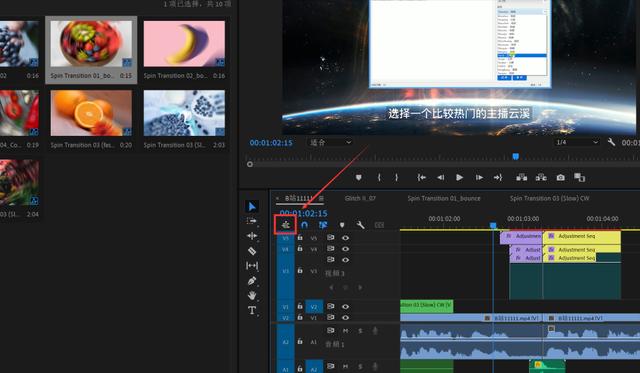Toggle timeline snap magnet icon
This screenshot has width=640, height=373.
point(304,224)
